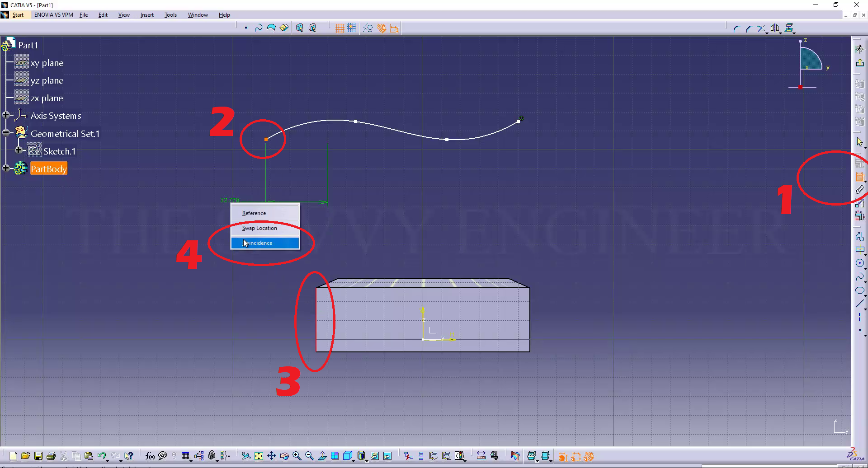This screenshot has height=468, width=868.
Task: Expand the Sketch.1 tree node
Action: [19, 150]
